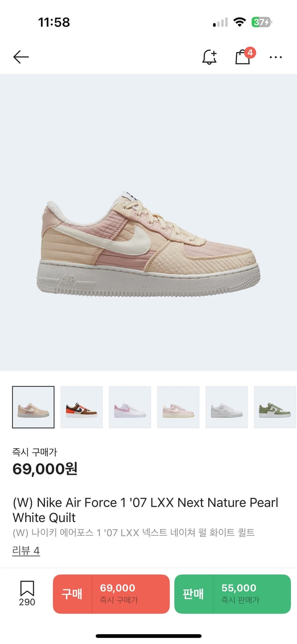The width and height of the screenshot is (297, 644).
Task: Tap the green 판매 sell button
Action: [194, 594]
